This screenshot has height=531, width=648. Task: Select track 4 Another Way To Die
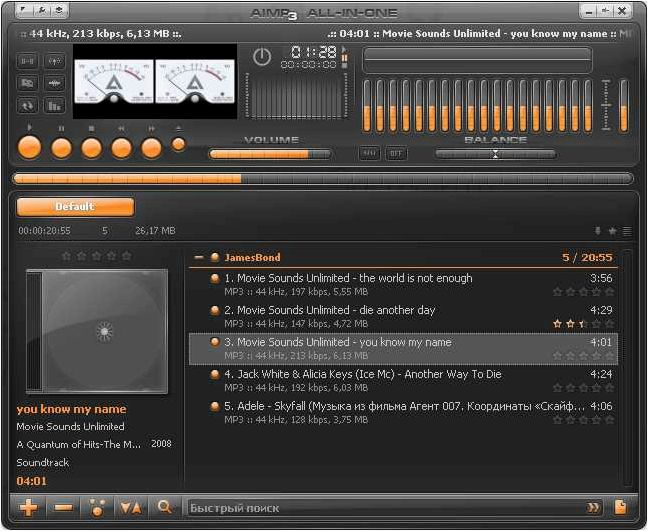(403, 381)
